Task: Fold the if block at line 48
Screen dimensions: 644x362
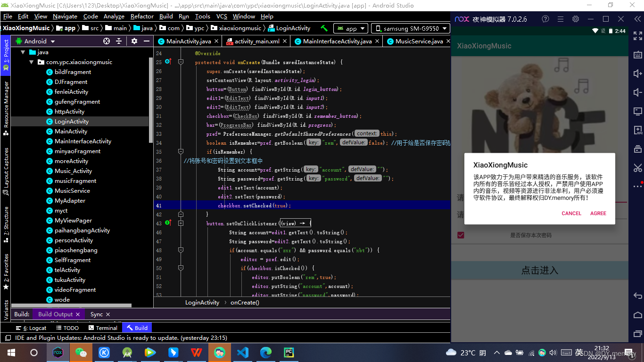Action: pyautogui.click(x=181, y=250)
